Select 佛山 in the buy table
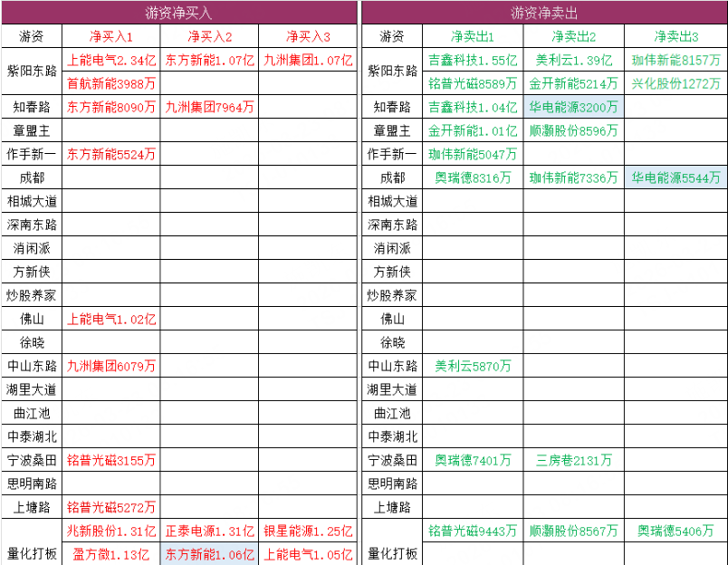Viewport: 728px width, 565px height. point(32,319)
